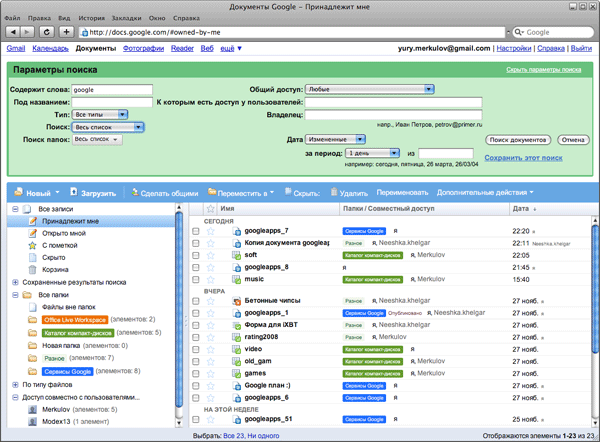Image resolution: width=600 pixels, height=442 pixels.
Task: Open the Переместить в dropdown
Action: tap(241, 193)
